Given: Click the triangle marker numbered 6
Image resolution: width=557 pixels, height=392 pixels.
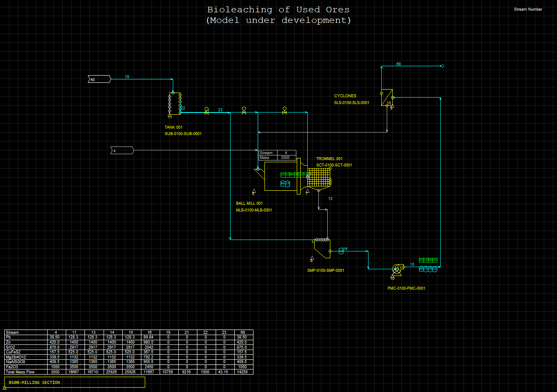Looking at the screenshot, I should [x=253, y=191].
